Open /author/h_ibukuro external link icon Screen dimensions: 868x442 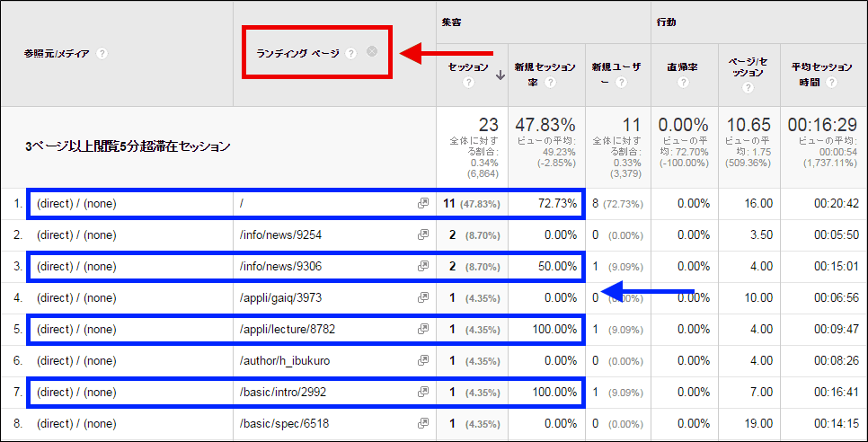[423, 360]
